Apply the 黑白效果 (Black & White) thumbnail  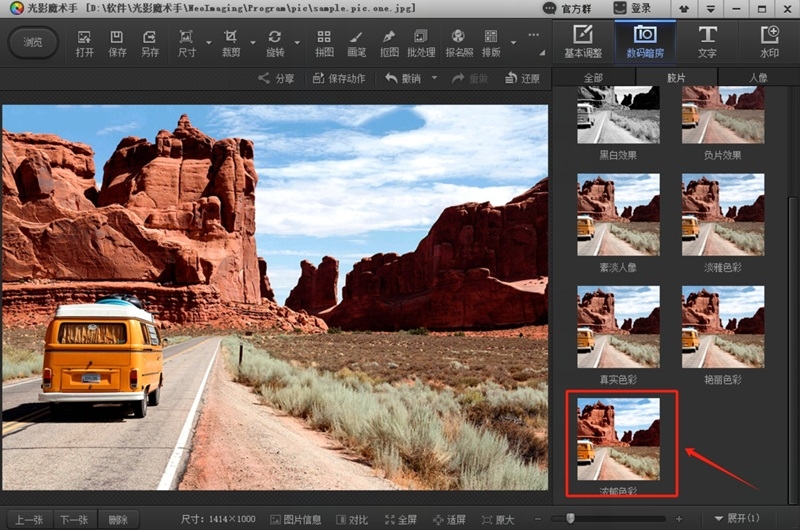point(618,115)
